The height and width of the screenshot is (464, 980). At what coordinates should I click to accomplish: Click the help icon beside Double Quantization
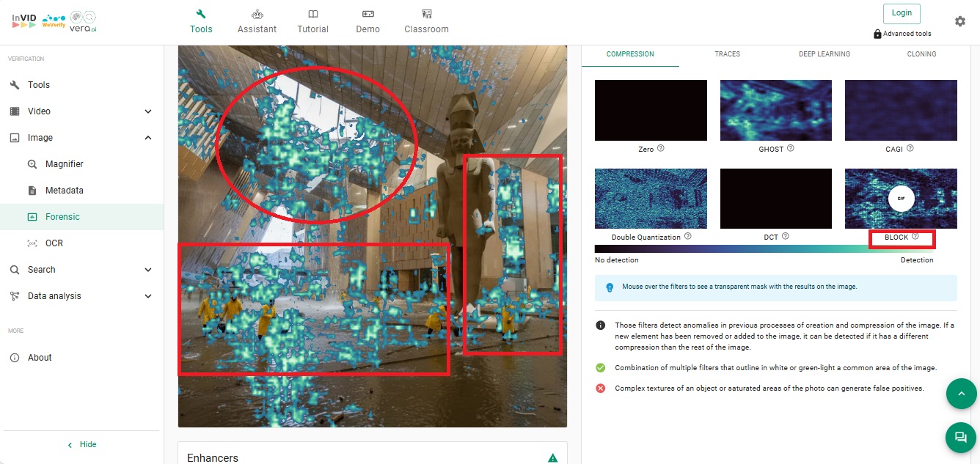click(687, 237)
